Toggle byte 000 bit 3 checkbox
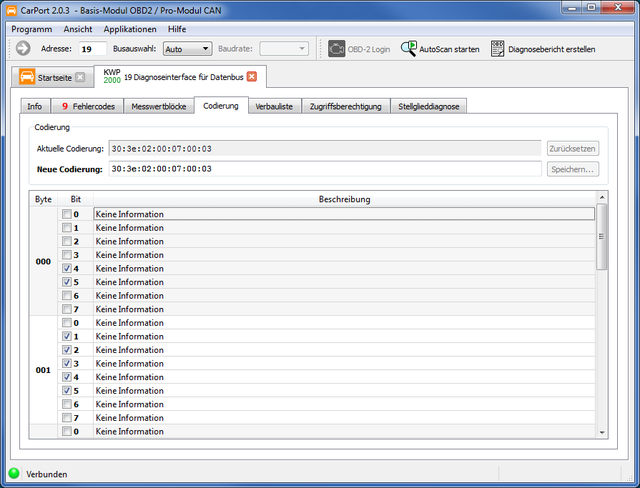The image size is (640, 488). click(x=67, y=255)
